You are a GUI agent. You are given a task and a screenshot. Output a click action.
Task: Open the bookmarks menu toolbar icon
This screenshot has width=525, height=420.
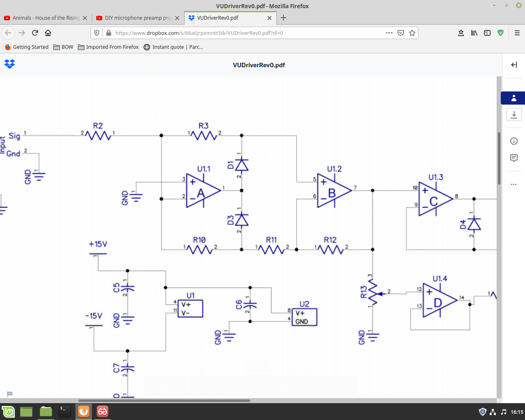point(461,33)
